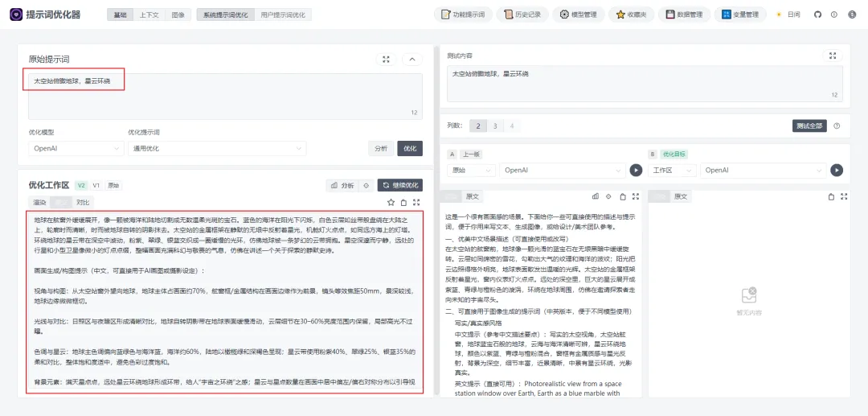Viewport: 868px width, 416px height.
Task: Select version V2 in 优化工作区
Action: pos(81,186)
